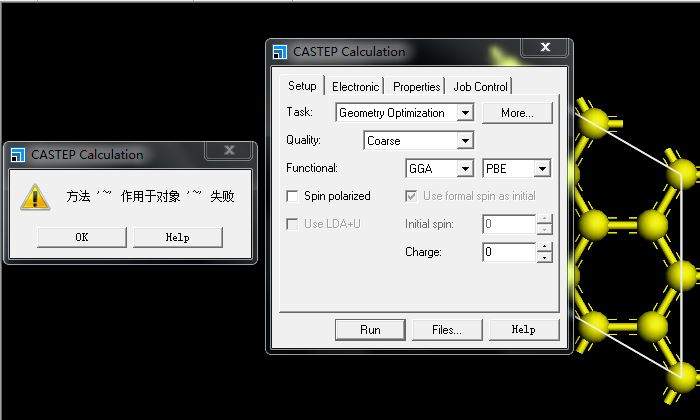The width and height of the screenshot is (700, 420).
Task: Close the CASTEP error message dialog
Action: [x=229, y=150]
